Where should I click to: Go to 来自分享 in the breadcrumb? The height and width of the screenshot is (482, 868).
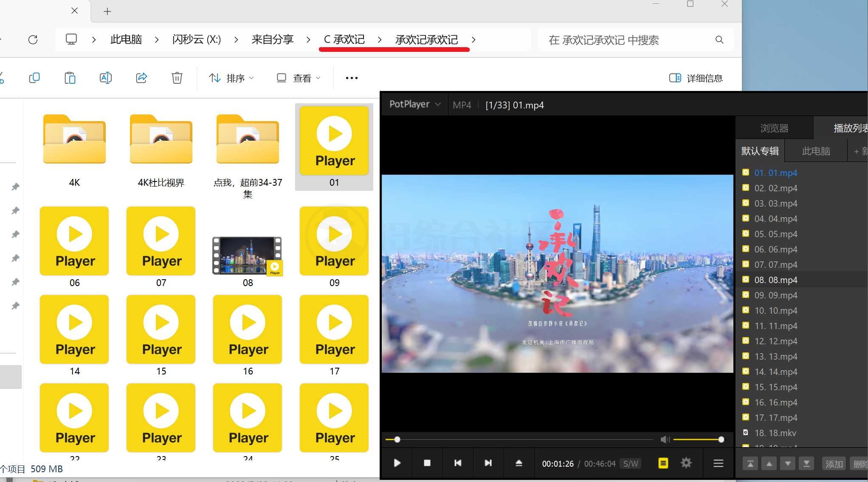pyautogui.click(x=273, y=40)
